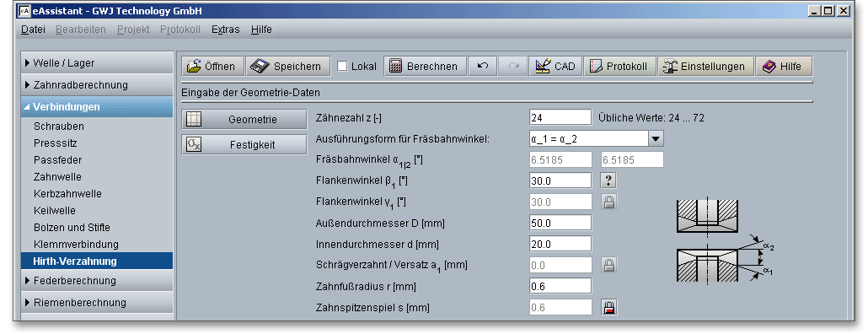
Task: Select the α_1 = α_2 combo box
Action: tap(596, 138)
